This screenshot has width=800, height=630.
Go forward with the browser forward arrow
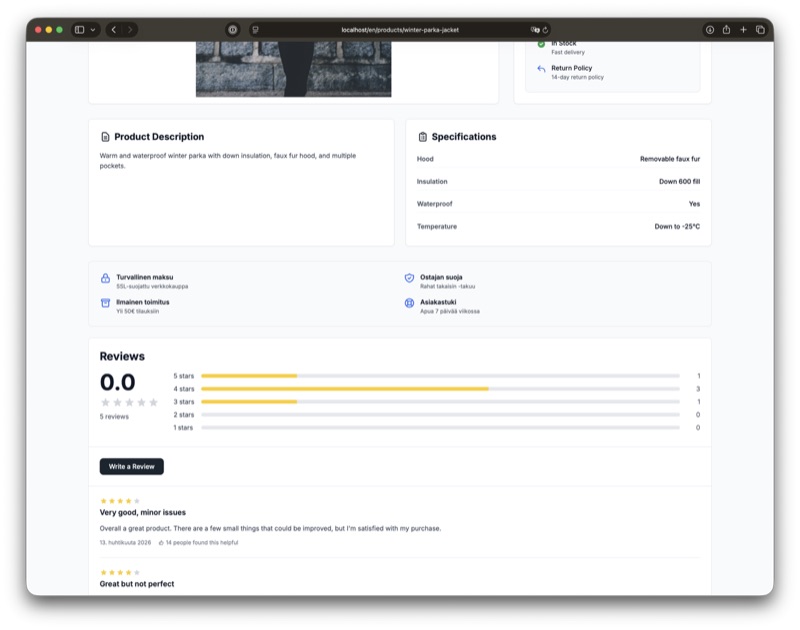pyautogui.click(x=130, y=30)
